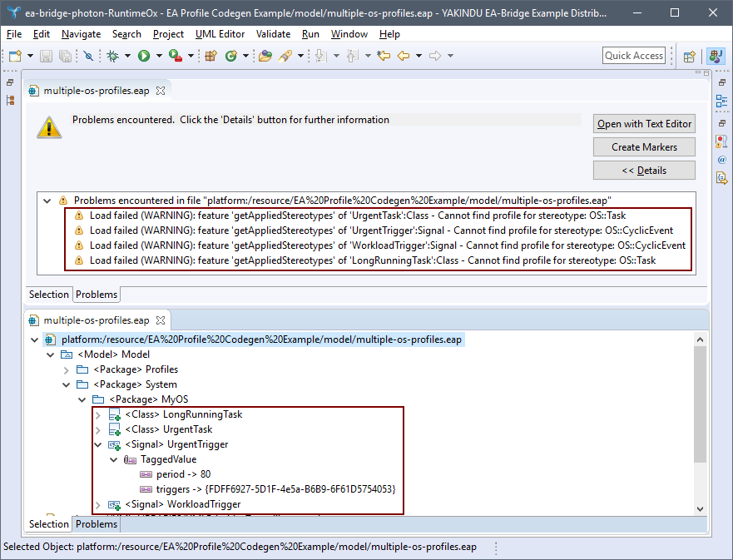Click the Debug bug icon in toolbar
Viewport: 733px width, 560px height.
(x=113, y=56)
